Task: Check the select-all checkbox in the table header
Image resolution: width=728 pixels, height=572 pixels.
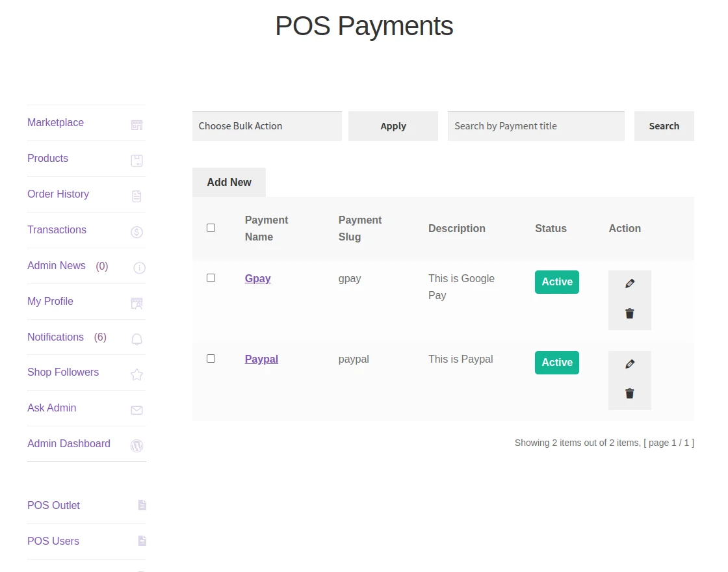Action: click(211, 227)
